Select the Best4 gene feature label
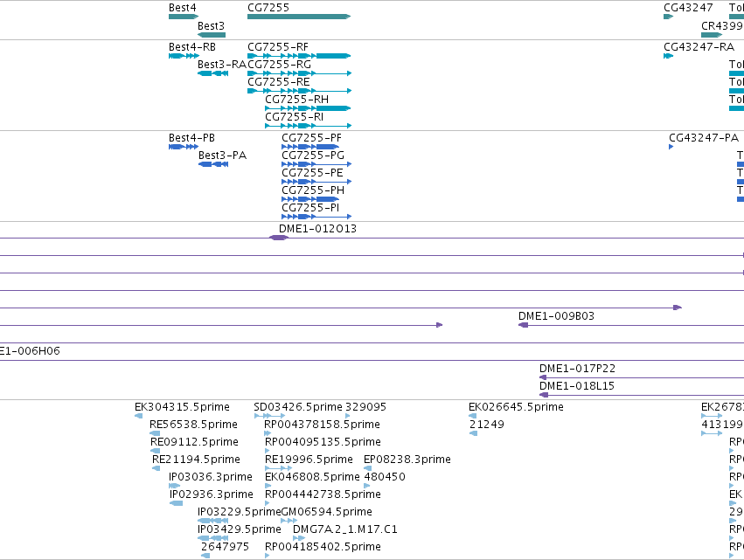The height and width of the screenshot is (560, 744). tap(182, 8)
